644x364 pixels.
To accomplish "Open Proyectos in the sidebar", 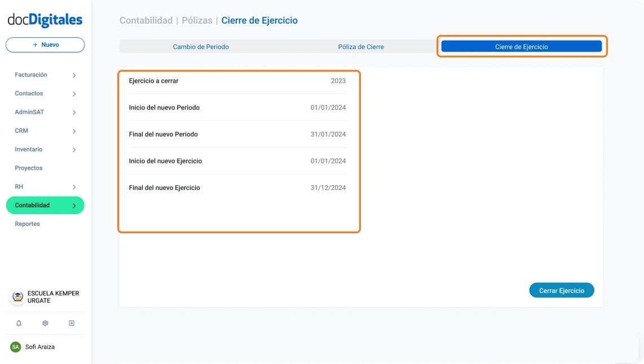I will pos(29,168).
